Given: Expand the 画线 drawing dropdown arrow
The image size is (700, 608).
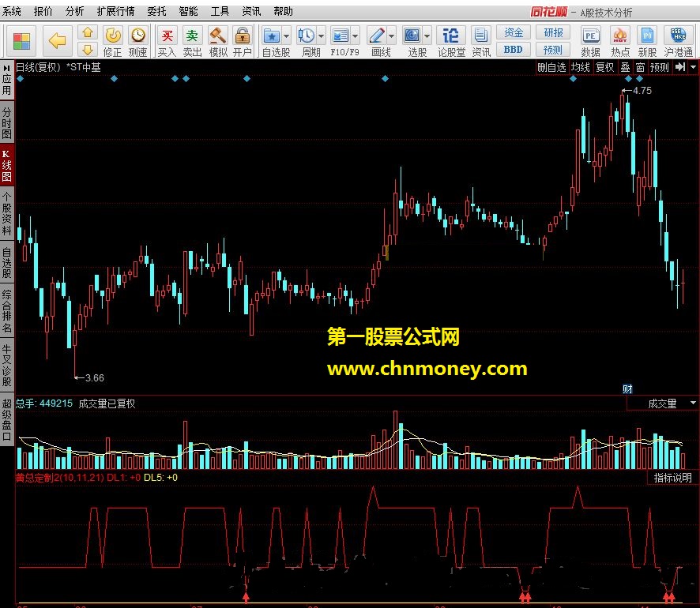Looking at the screenshot, I should pos(392,36).
